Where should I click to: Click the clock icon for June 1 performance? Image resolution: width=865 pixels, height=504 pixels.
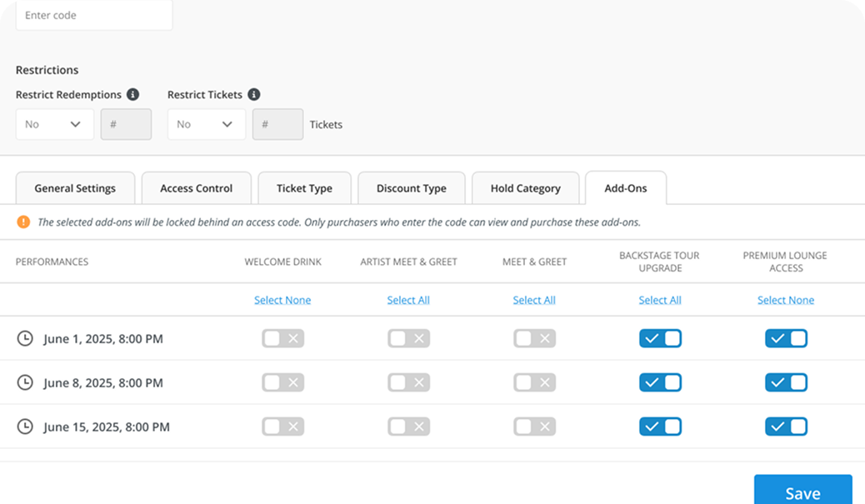coord(26,338)
